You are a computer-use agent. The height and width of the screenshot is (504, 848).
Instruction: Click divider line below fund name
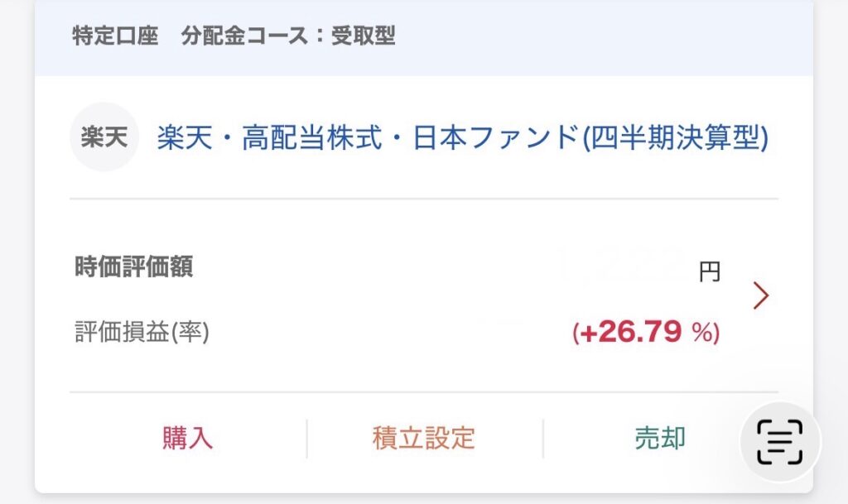[423, 199]
